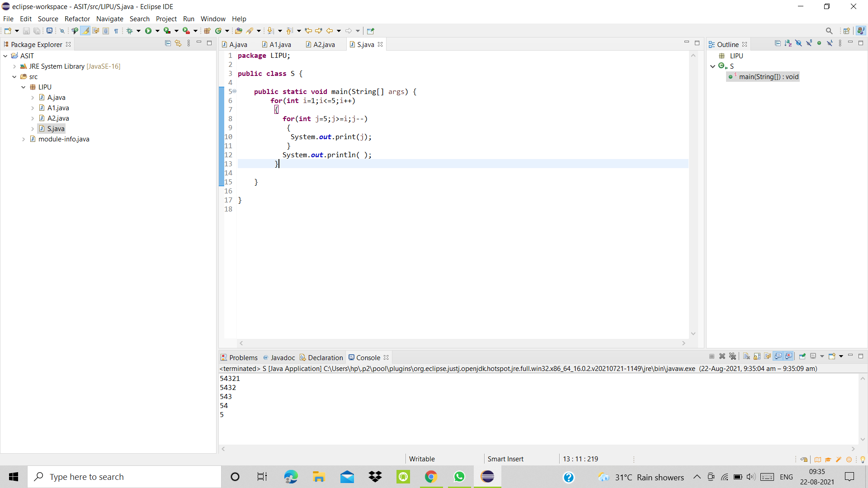868x488 pixels.
Task: Save the current file
Action: coord(26,30)
